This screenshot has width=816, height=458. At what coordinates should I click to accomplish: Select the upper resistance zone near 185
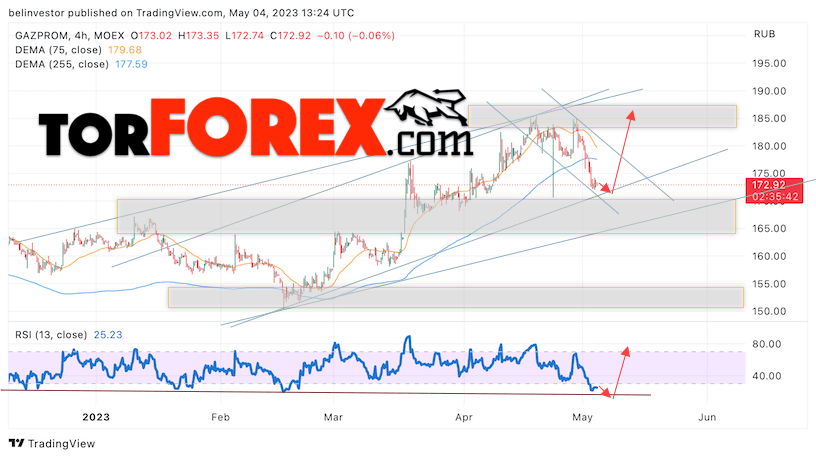[x=602, y=117]
